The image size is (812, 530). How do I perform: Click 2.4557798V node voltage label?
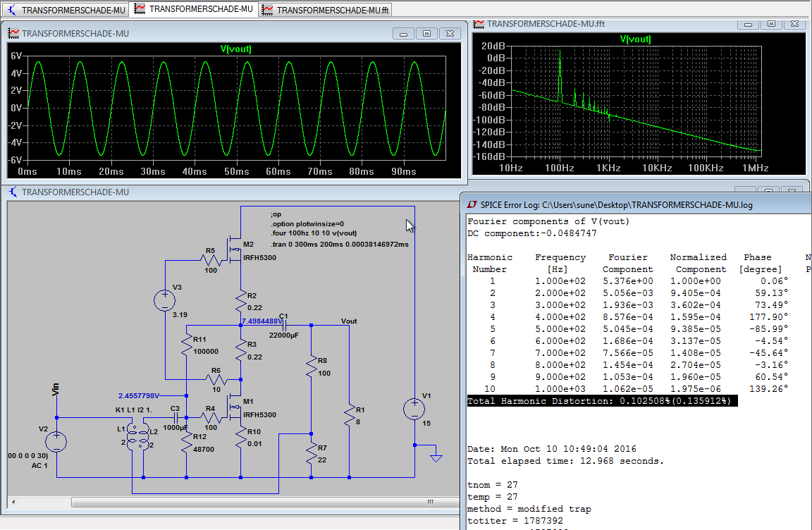tap(139, 395)
